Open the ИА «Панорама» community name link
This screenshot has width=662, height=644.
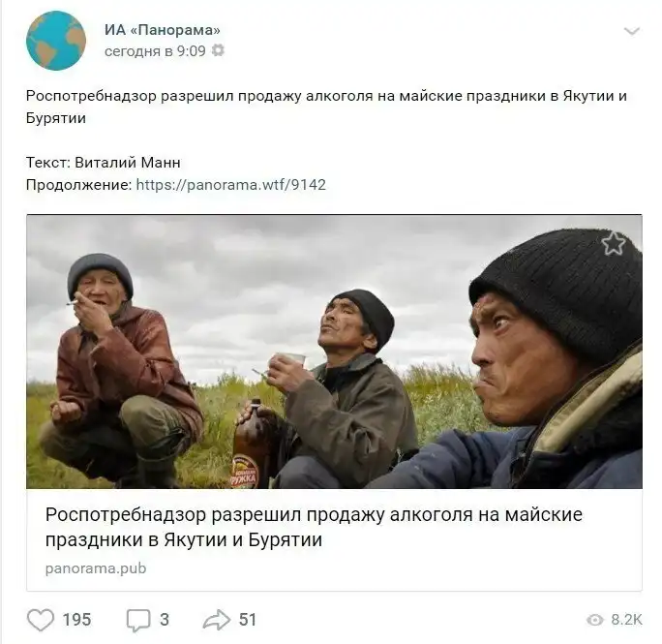tap(163, 30)
